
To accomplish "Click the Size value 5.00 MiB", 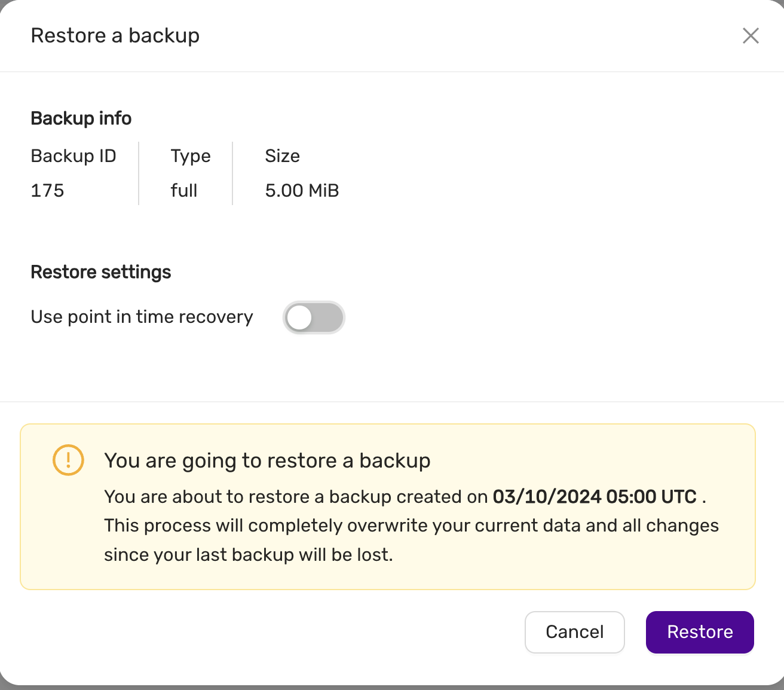I will [x=302, y=190].
